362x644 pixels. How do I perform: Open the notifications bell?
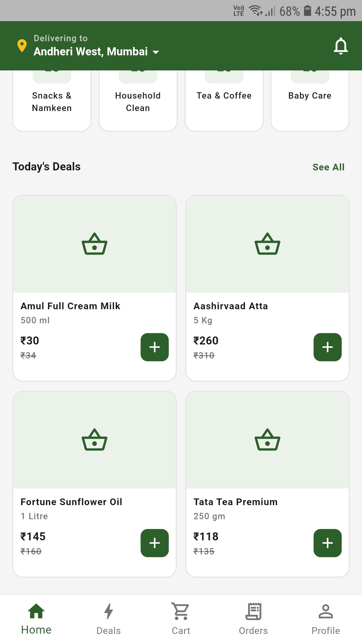pyautogui.click(x=341, y=46)
